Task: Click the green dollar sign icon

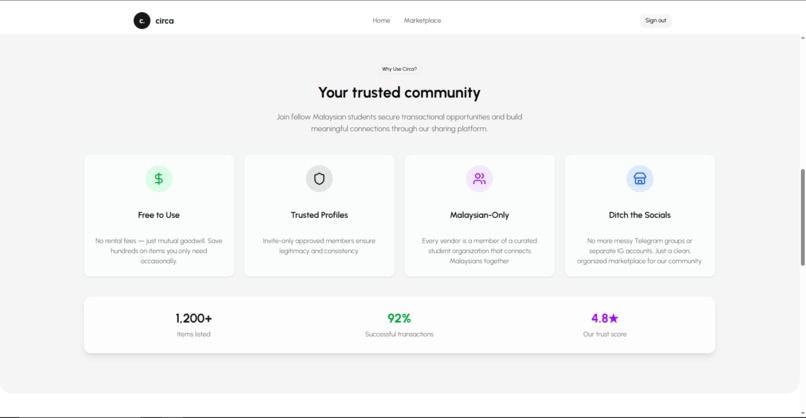Action: (x=159, y=178)
